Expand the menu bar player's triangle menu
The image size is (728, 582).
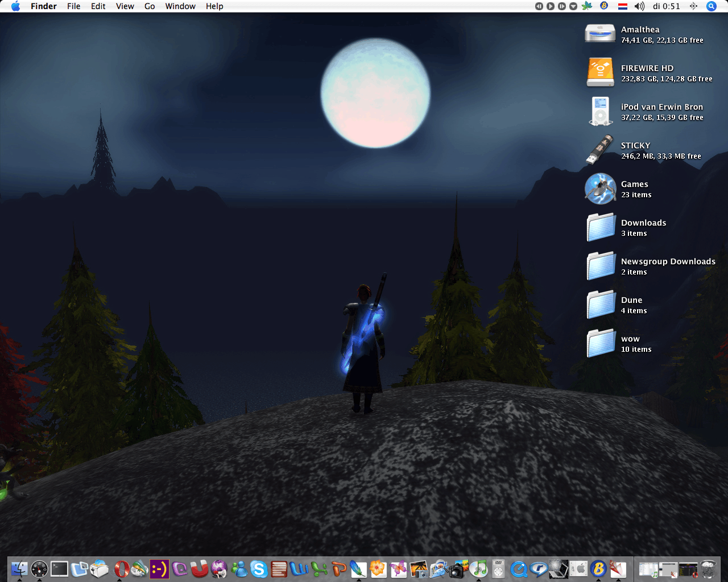[573, 6]
